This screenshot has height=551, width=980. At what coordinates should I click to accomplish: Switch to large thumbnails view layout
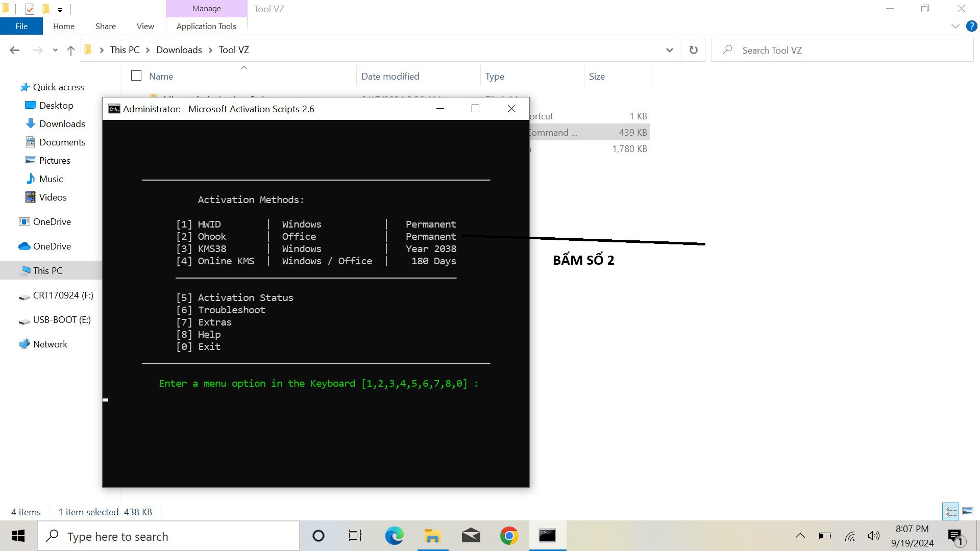point(968,512)
